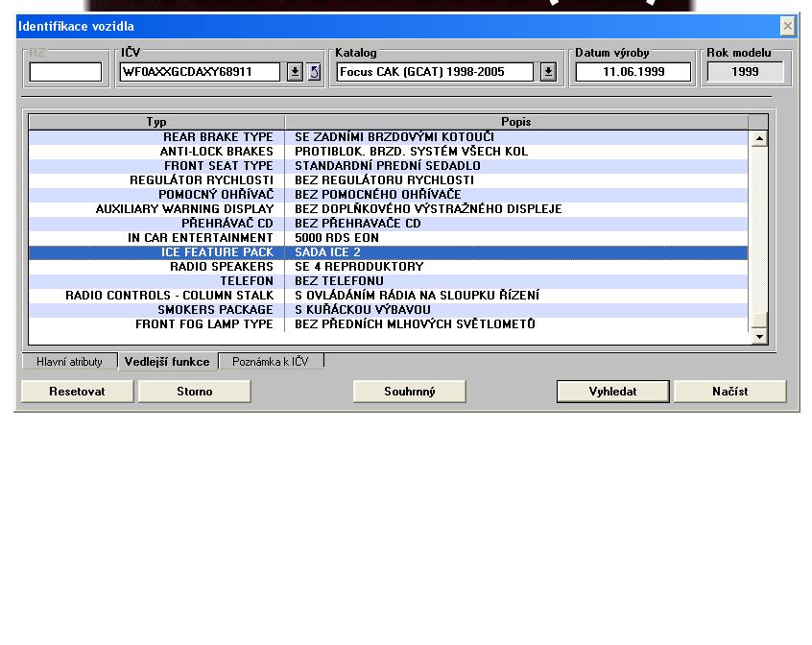812x645 pixels.
Task: Close the Identifikace vozidla dialog
Action: (x=787, y=26)
